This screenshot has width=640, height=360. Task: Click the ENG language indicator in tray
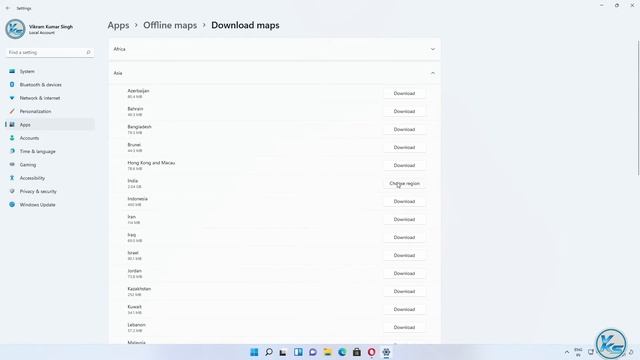(578, 352)
